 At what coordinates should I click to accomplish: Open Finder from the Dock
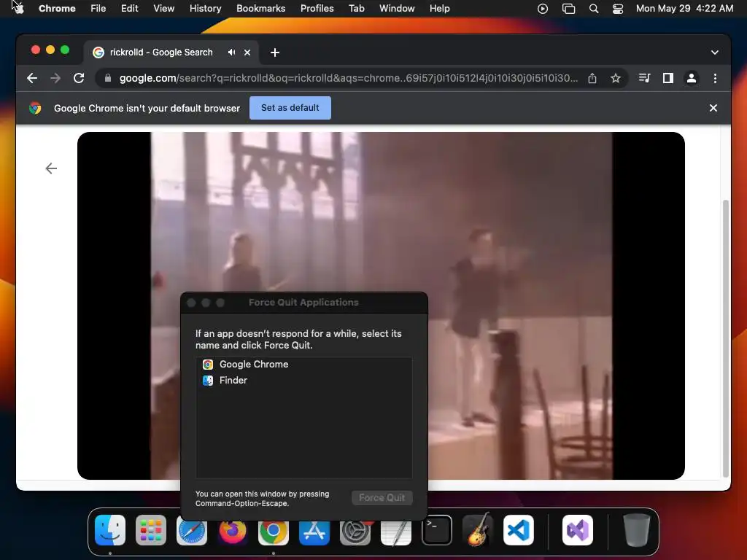pyautogui.click(x=110, y=531)
